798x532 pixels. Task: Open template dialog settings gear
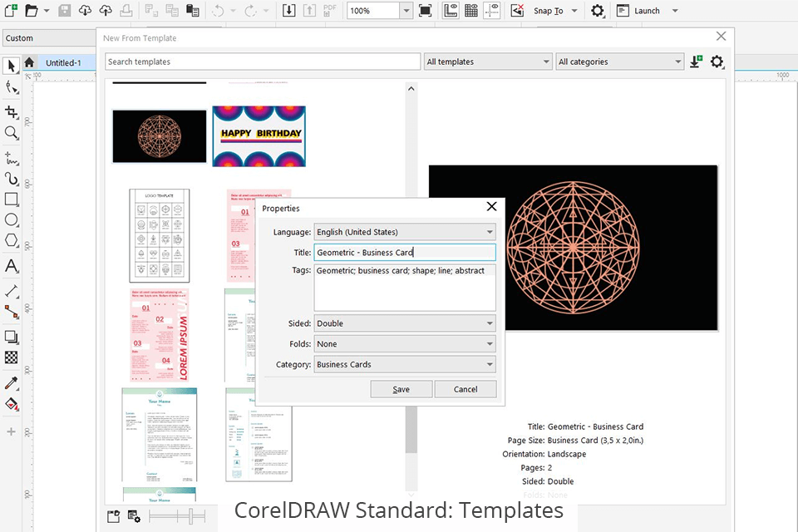717,62
